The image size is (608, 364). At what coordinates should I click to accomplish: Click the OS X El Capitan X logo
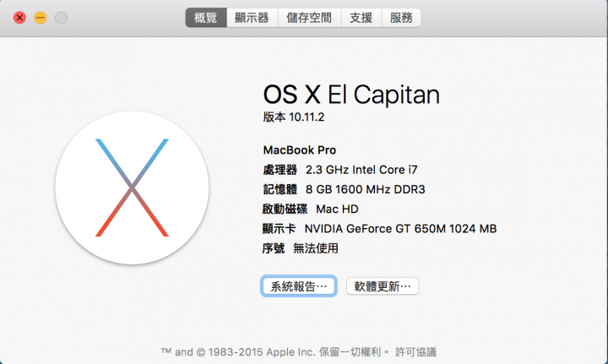click(132, 187)
